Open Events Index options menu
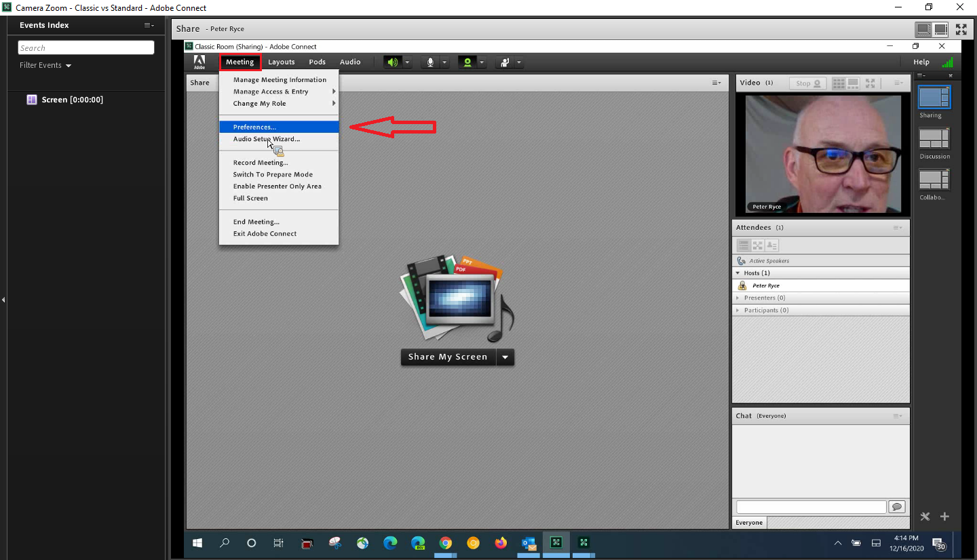 tap(149, 25)
